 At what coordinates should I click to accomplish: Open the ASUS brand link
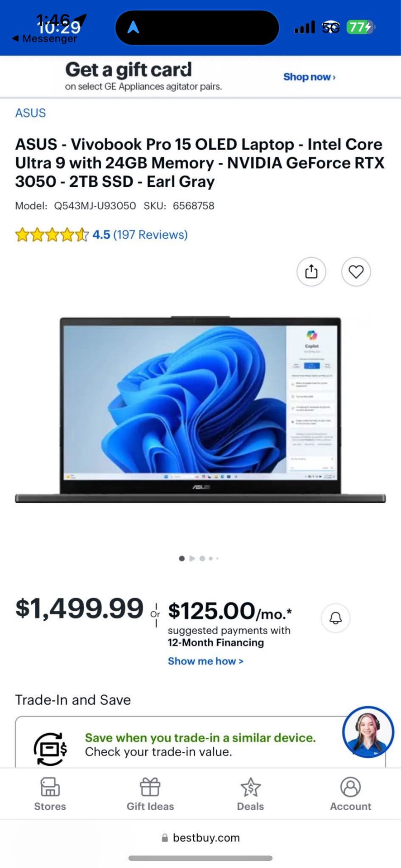click(x=31, y=113)
